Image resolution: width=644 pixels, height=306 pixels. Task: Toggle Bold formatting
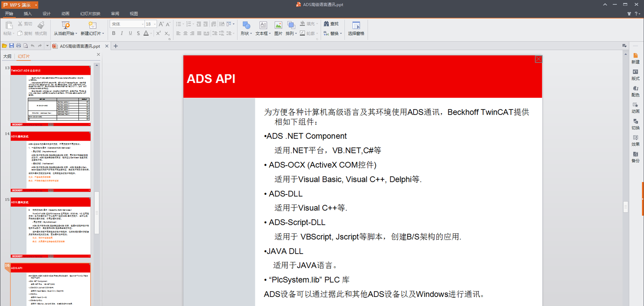click(x=113, y=33)
